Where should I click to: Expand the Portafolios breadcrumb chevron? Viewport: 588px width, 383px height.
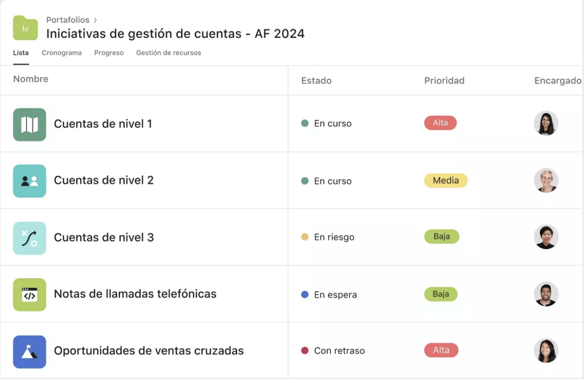96,20
